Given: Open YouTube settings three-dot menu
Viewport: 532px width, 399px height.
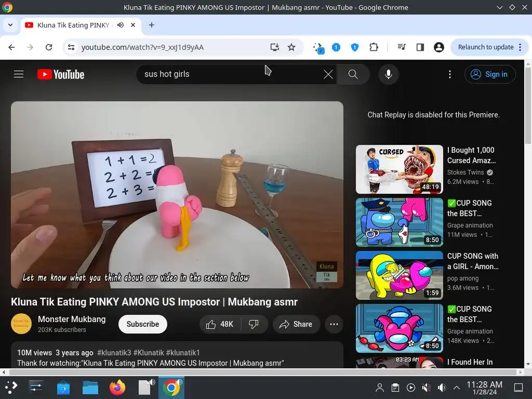Looking at the screenshot, I should click(450, 74).
